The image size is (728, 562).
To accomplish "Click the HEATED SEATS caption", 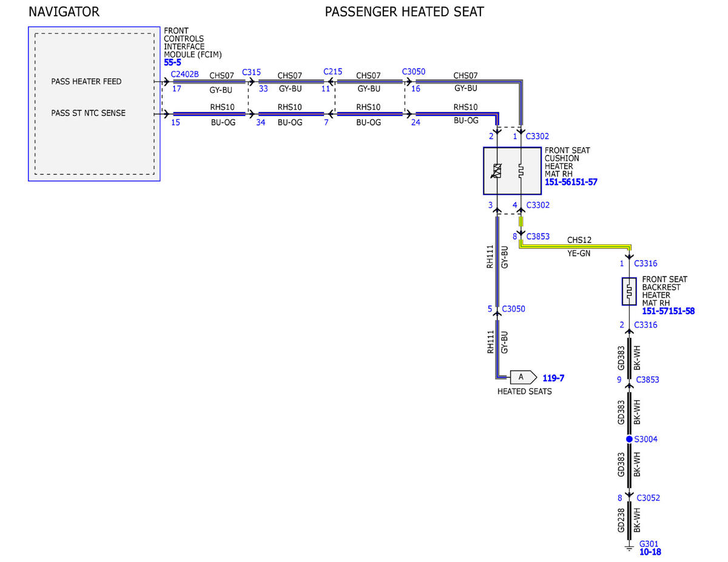I will point(525,391).
